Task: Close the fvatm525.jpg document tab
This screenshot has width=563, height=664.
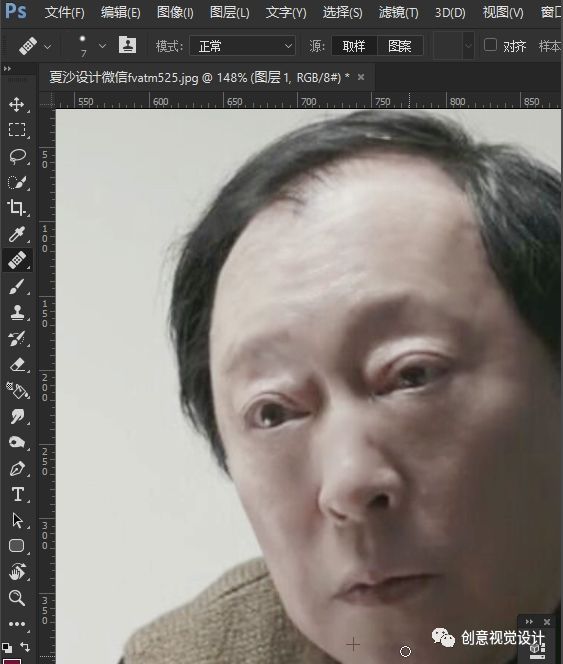Action: click(x=361, y=77)
